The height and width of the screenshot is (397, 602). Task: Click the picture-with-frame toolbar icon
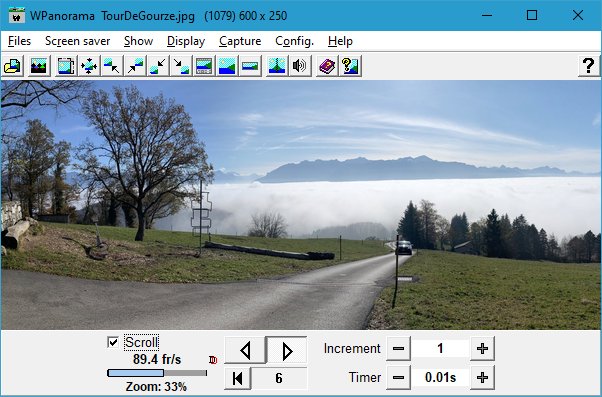click(66, 66)
